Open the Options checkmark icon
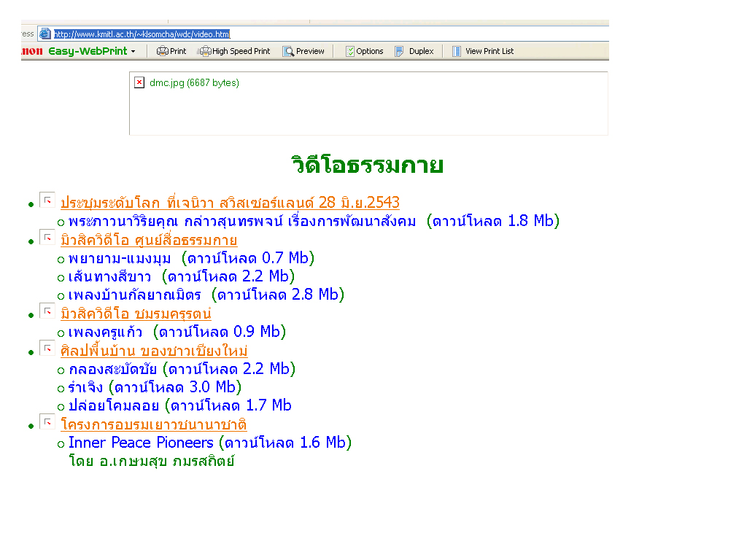This screenshot has width=747, height=560. tap(350, 51)
